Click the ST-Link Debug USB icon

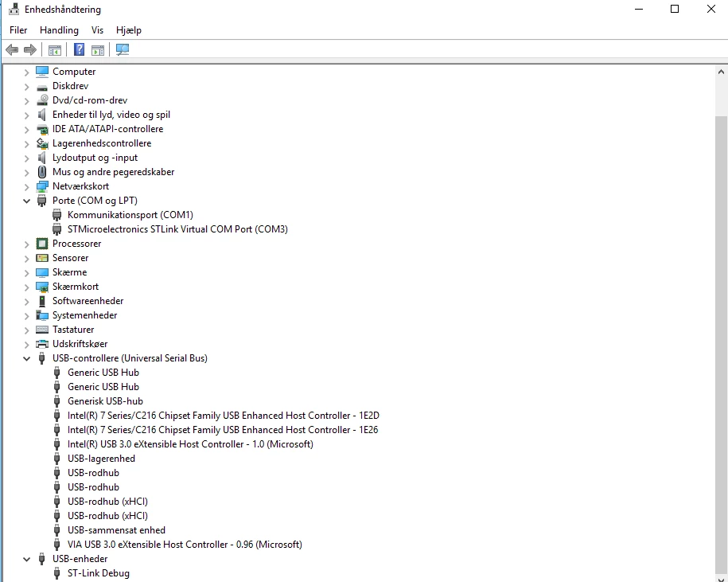[x=56, y=573]
